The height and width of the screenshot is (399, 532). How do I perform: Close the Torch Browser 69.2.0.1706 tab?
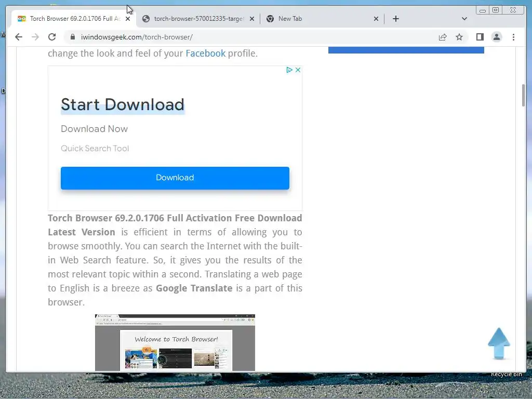(128, 19)
